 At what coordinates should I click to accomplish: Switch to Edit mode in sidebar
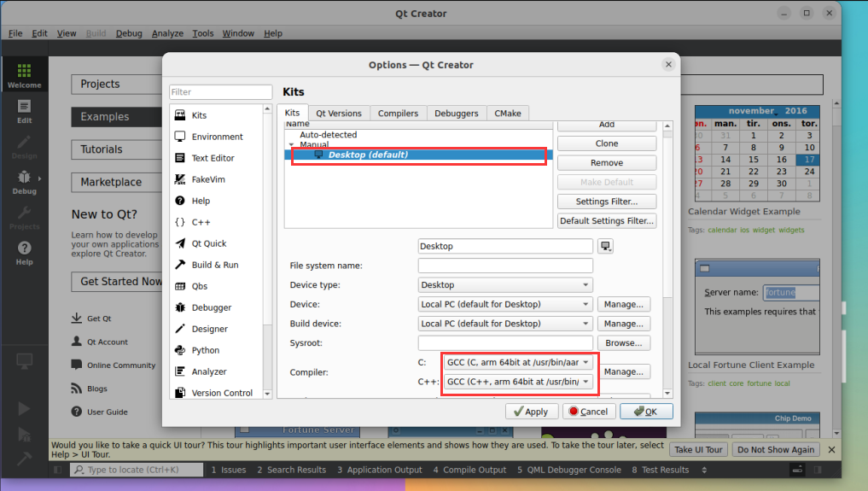pos(24,111)
